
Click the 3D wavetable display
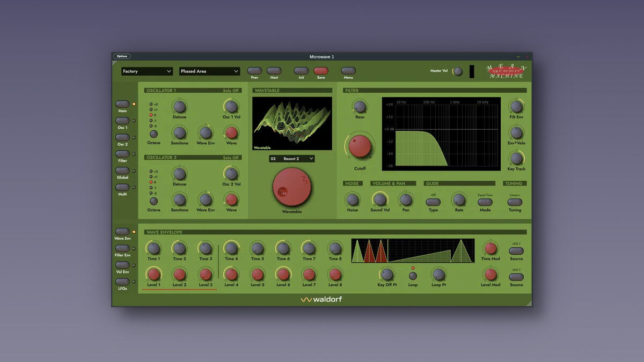click(292, 123)
